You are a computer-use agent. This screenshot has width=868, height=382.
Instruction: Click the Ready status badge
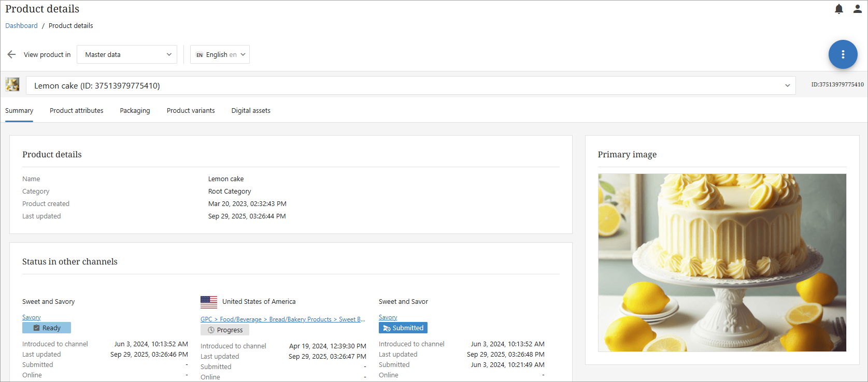47,328
